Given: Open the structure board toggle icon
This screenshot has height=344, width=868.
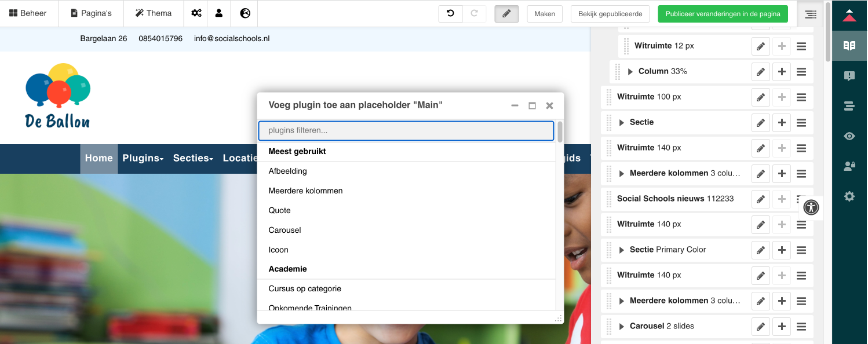Looking at the screenshot, I should tap(810, 13).
